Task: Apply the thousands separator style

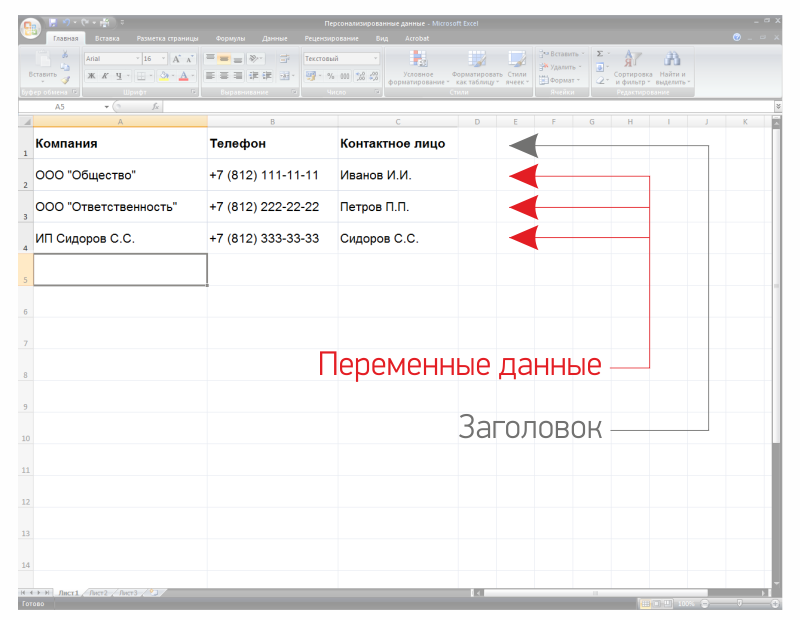Action: [345, 76]
